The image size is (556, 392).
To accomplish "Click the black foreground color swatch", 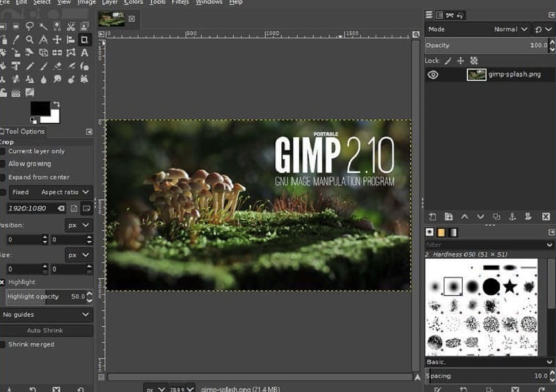I will click(x=40, y=108).
